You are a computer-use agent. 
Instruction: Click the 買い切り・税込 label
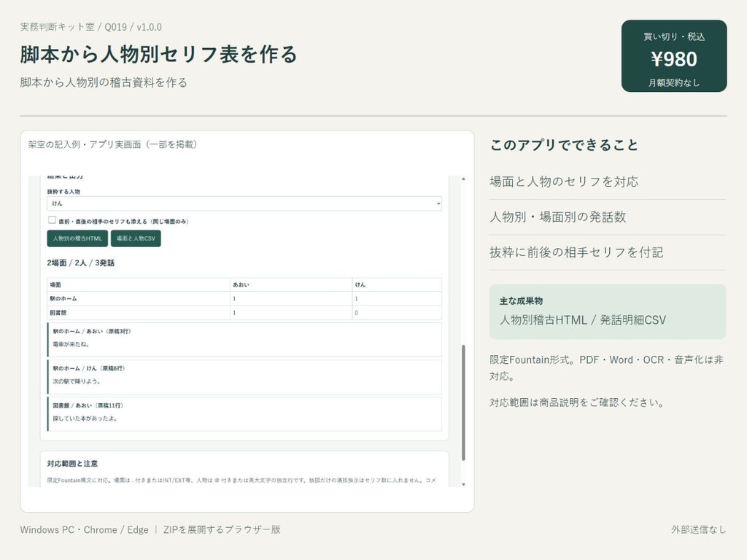(x=673, y=36)
